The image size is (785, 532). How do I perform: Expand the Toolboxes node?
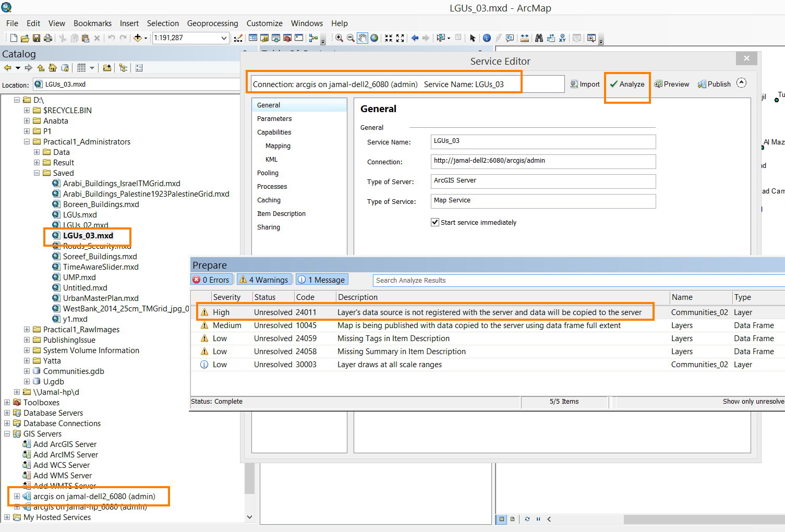(x=7, y=402)
